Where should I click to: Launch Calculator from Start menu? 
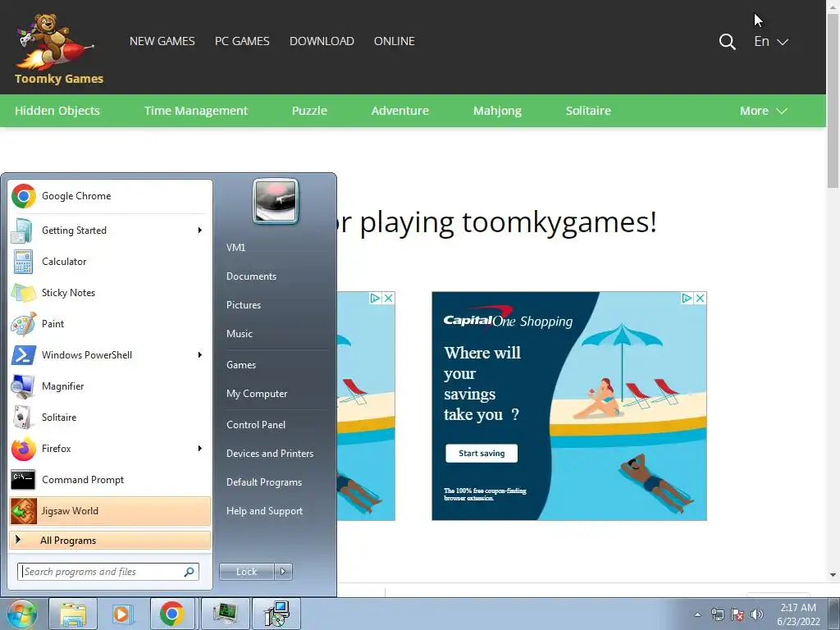(109, 262)
